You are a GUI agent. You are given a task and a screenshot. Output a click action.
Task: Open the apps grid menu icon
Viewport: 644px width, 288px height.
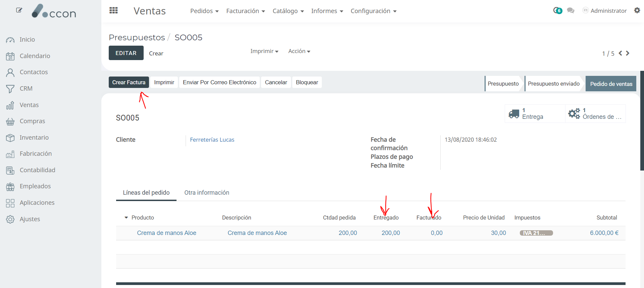(x=113, y=10)
